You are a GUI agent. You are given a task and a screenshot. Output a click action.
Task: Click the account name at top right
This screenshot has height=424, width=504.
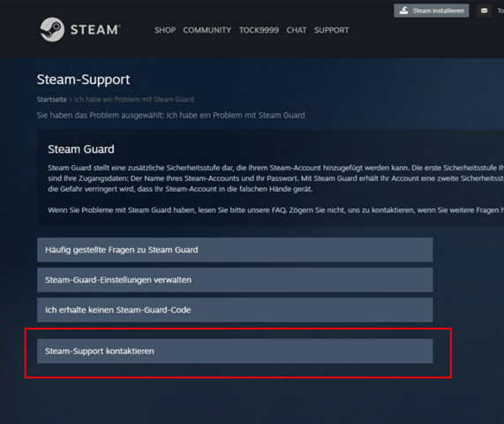500,11
